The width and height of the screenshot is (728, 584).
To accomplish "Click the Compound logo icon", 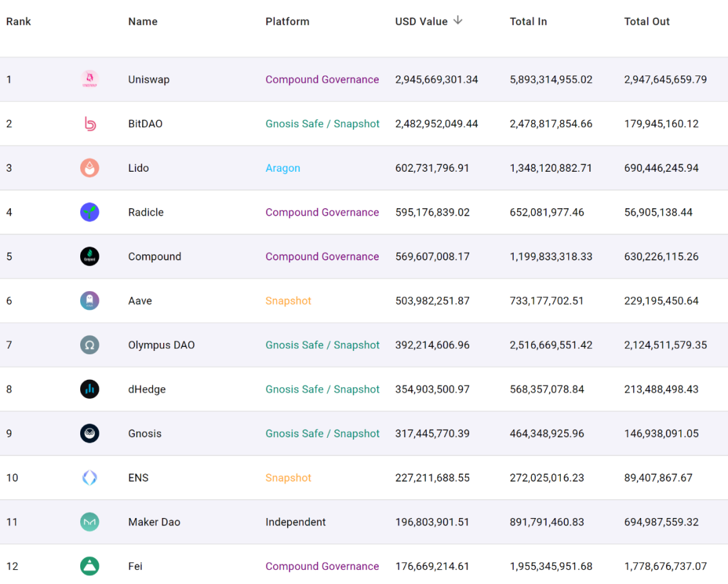I will [90, 257].
